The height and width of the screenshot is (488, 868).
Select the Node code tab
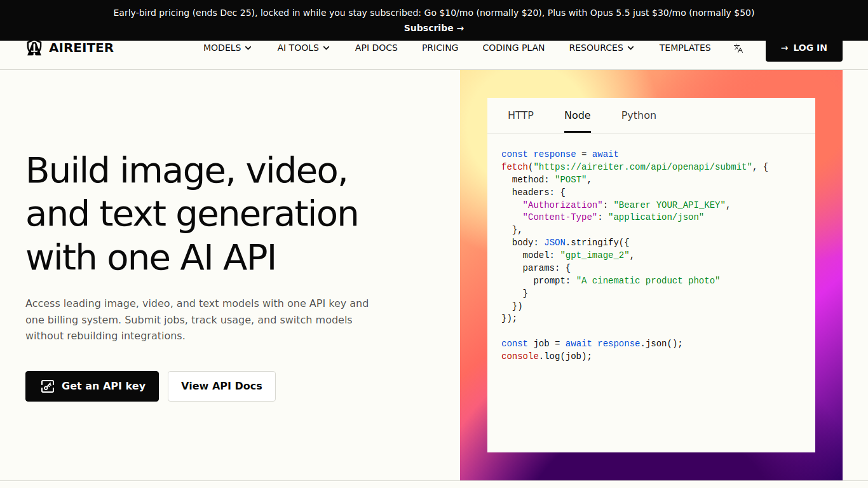pos(578,115)
